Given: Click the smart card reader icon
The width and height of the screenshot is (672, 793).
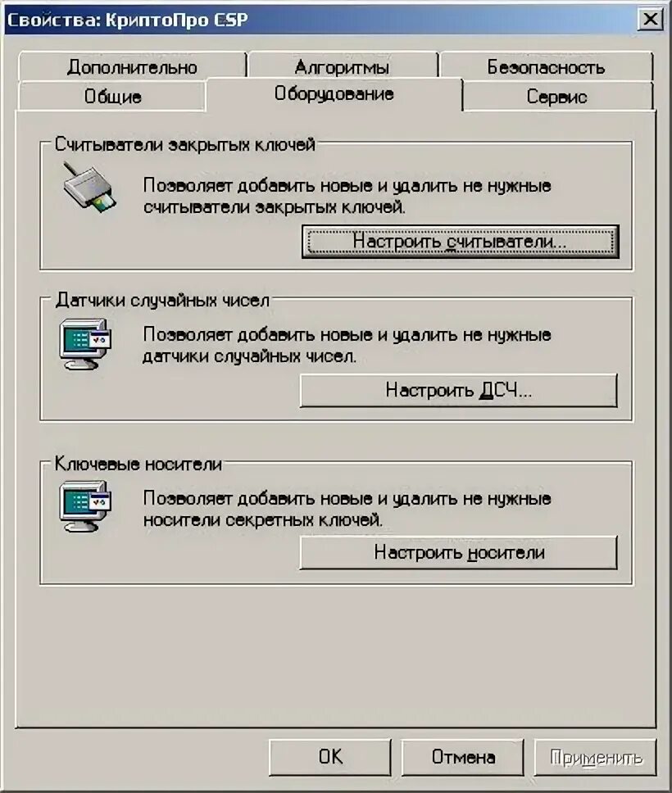Looking at the screenshot, I should point(89,188).
